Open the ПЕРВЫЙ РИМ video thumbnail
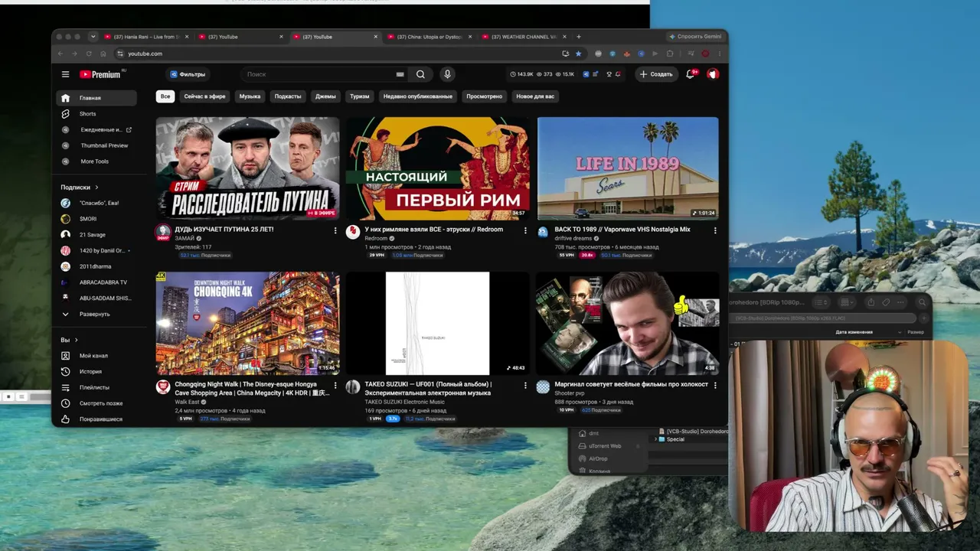The width and height of the screenshot is (980, 551). (x=437, y=168)
